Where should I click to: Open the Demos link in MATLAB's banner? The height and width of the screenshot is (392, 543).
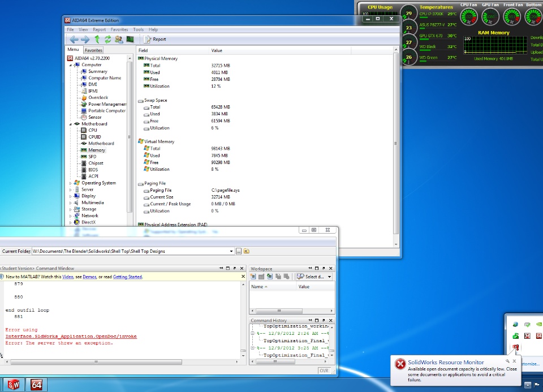click(89, 277)
